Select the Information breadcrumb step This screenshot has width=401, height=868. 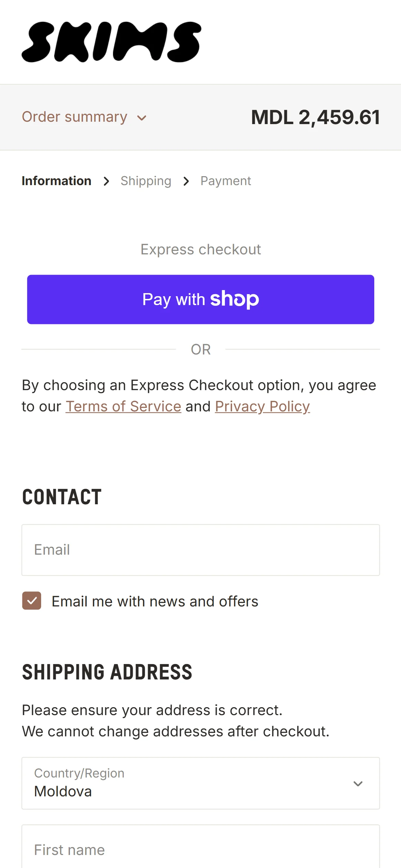57,181
